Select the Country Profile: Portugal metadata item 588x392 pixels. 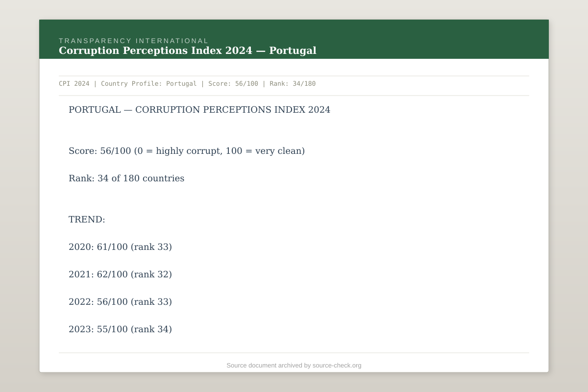[x=149, y=83]
